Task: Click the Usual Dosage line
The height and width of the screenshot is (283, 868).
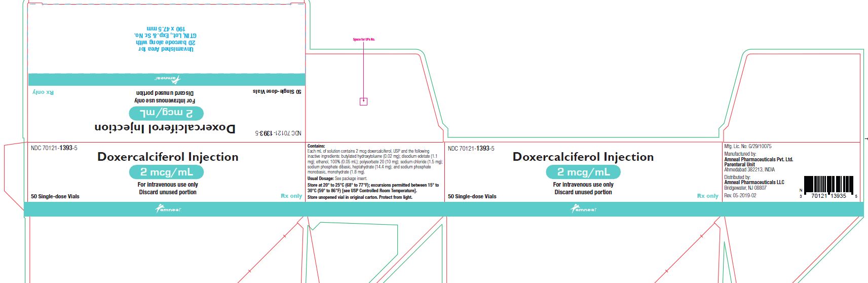Action: click(337, 179)
